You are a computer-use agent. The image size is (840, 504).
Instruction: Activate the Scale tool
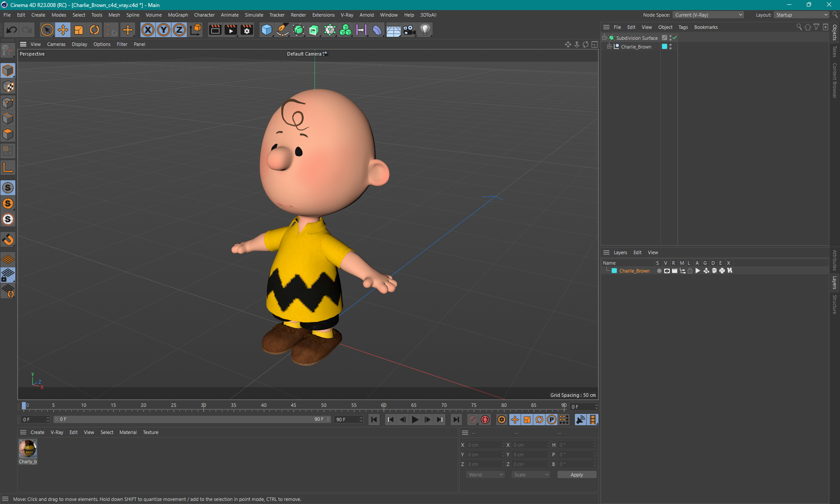tap(79, 30)
